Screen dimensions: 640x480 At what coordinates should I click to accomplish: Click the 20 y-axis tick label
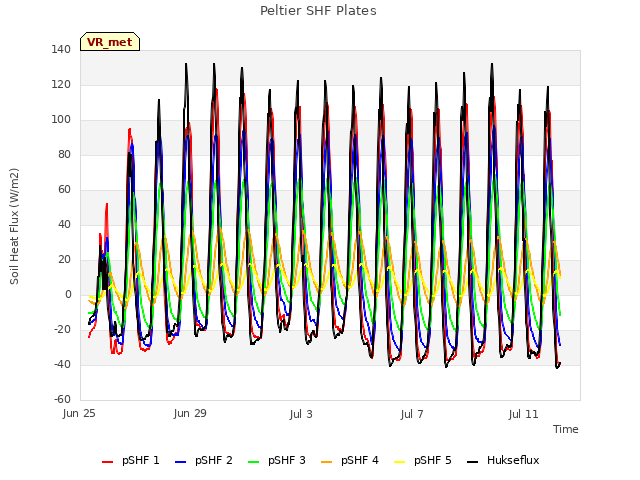(x=64, y=260)
